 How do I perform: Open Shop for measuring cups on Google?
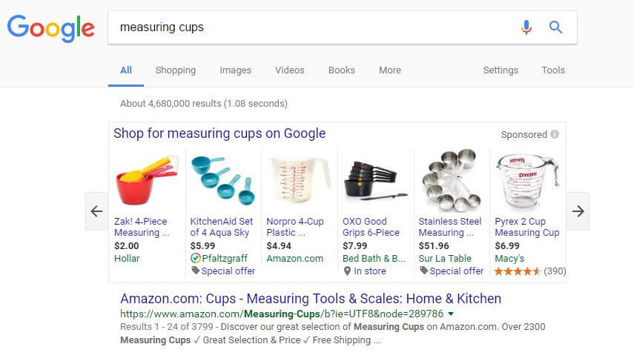click(x=219, y=133)
